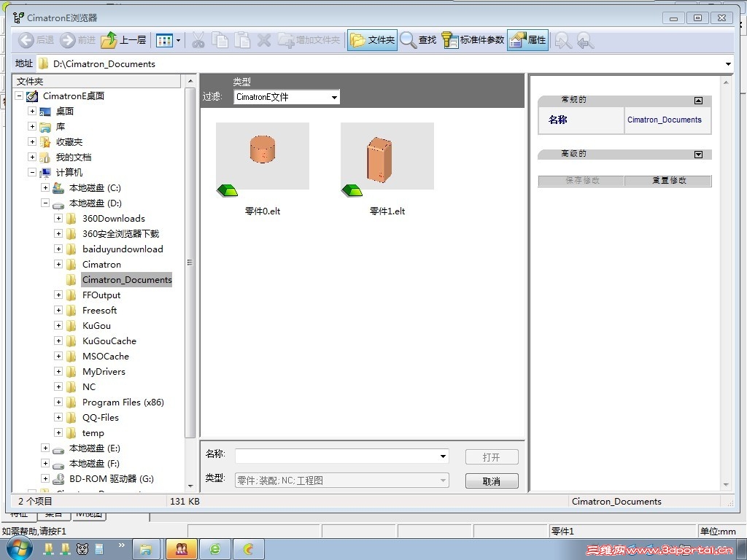Click the 打开 (Open) button
The width and height of the screenshot is (747, 560).
pyautogui.click(x=492, y=457)
